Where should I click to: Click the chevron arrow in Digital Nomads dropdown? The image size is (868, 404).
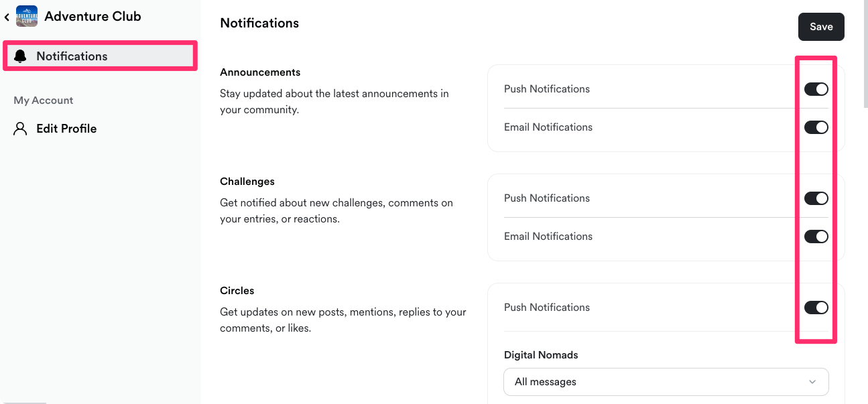click(x=812, y=382)
